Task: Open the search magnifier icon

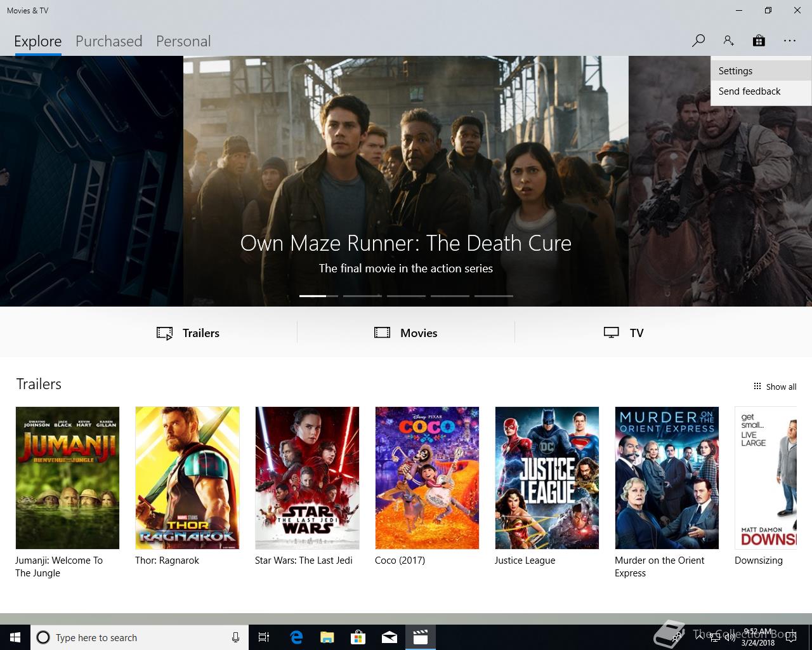Action: tap(698, 41)
